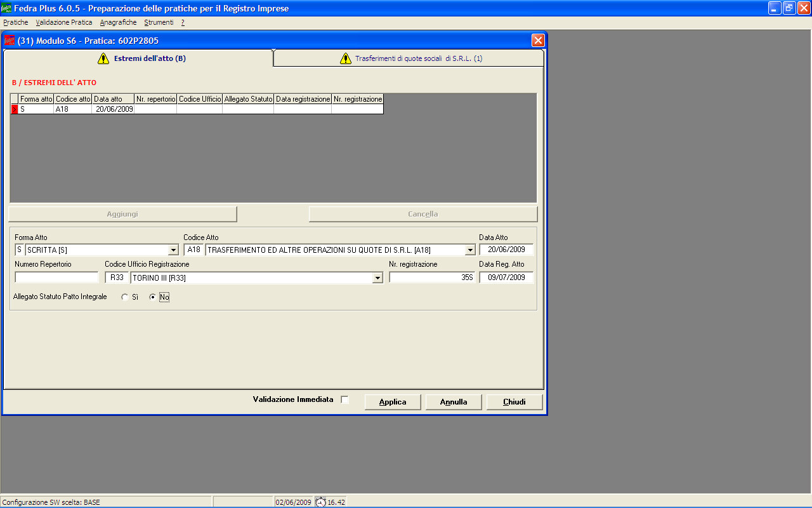
Task: Select No for Allegato Statuto Patto Integrale
Action: (x=152, y=297)
